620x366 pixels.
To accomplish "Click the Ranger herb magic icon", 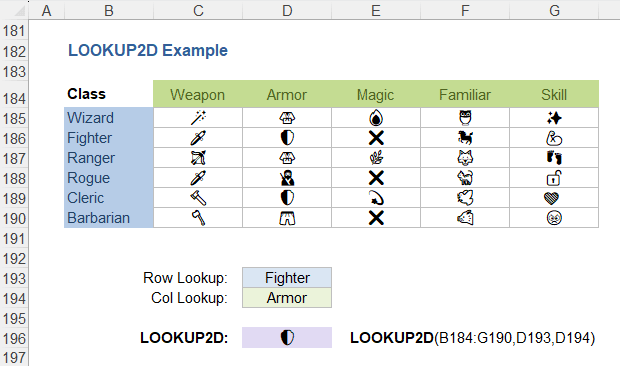I will coord(376,158).
